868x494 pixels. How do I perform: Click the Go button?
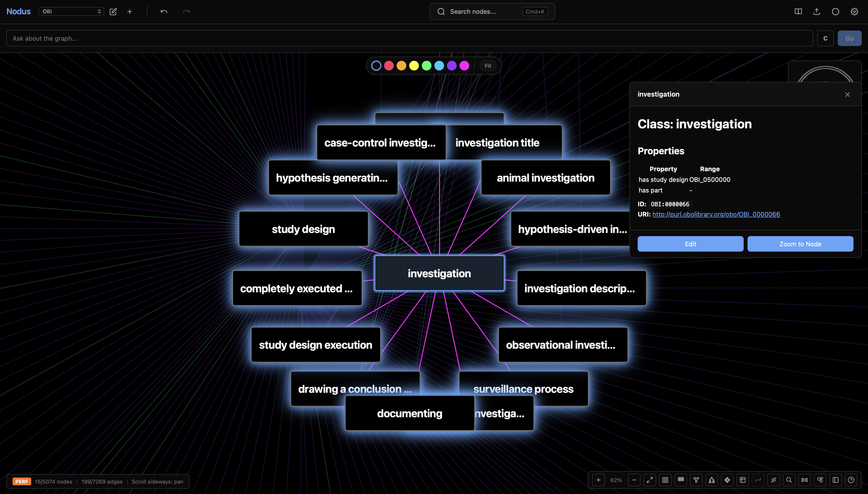(x=849, y=38)
